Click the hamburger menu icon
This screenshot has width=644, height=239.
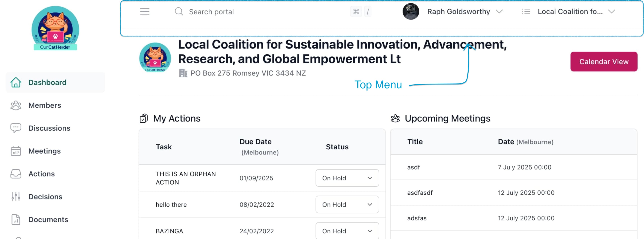tap(145, 11)
